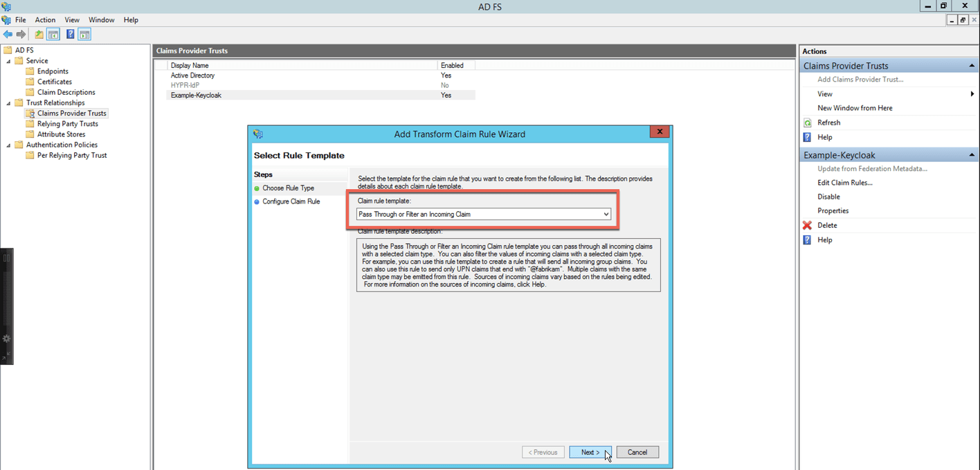The height and width of the screenshot is (470, 980).
Task: Click the Certificates folder icon
Action: [x=30, y=82]
